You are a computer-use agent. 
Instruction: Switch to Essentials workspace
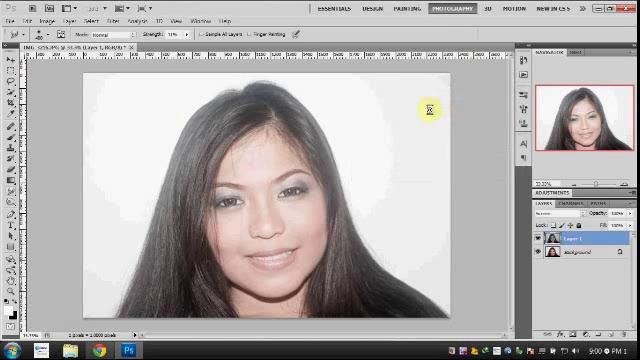(334, 9)
